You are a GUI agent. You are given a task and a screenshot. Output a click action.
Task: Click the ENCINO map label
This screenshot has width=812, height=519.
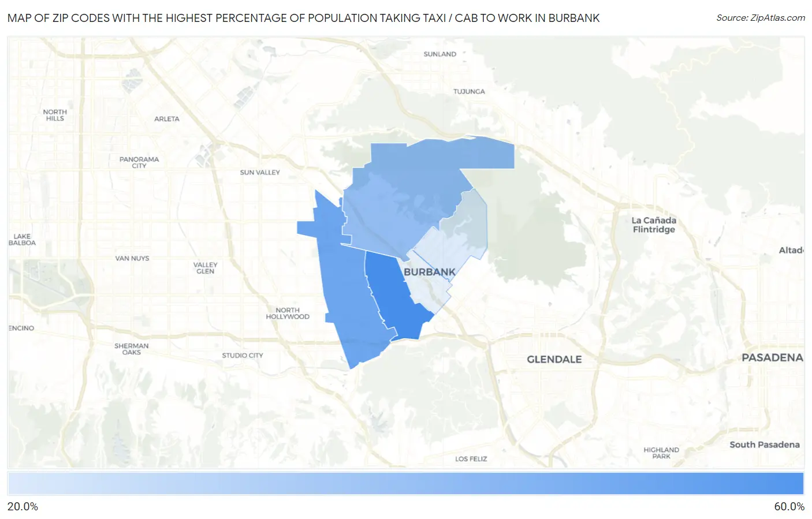[21, 328]
